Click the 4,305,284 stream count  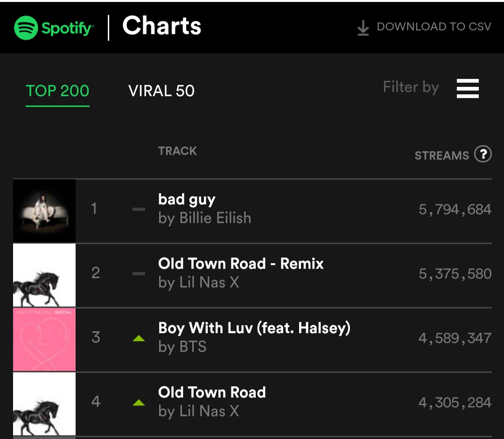point(455,402)
